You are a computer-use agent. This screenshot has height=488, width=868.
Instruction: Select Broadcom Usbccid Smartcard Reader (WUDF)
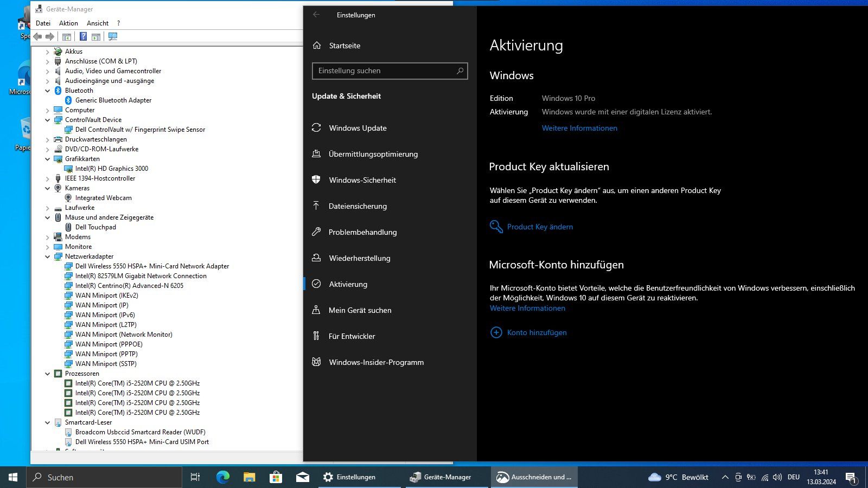140,432
